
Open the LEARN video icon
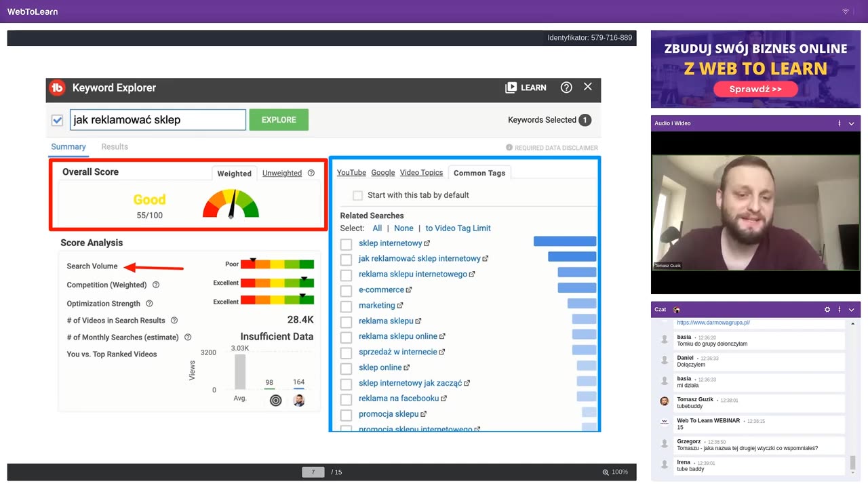pos(511,87)
